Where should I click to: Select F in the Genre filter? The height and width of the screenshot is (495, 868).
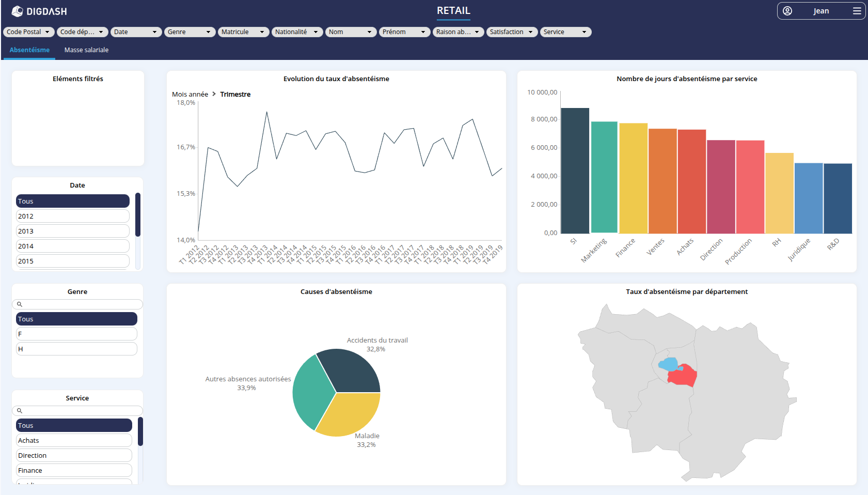pos(76,334)
